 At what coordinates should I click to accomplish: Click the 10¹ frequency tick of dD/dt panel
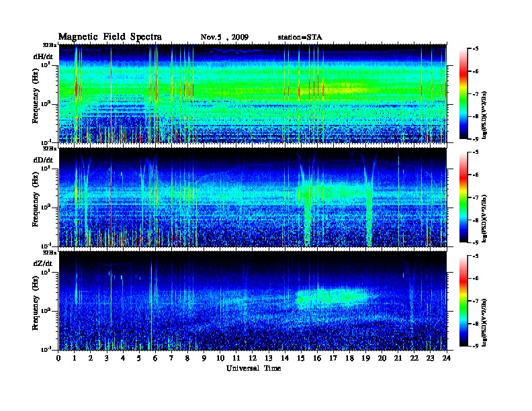click(x=46, y=168)
